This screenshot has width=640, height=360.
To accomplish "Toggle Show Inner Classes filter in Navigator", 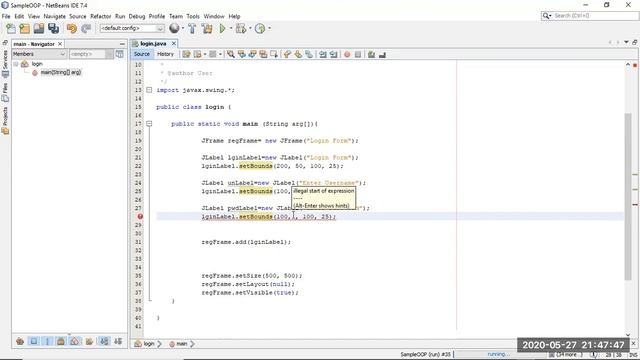I will [75, 341].
